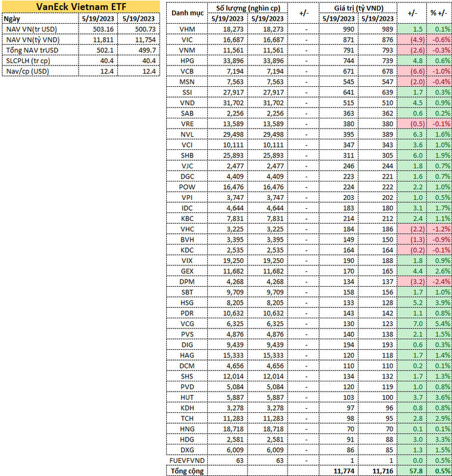This screenshot has width=452, height=476.
Task: Select the FUEVFVND ticker cell
Action: point(187,461)
